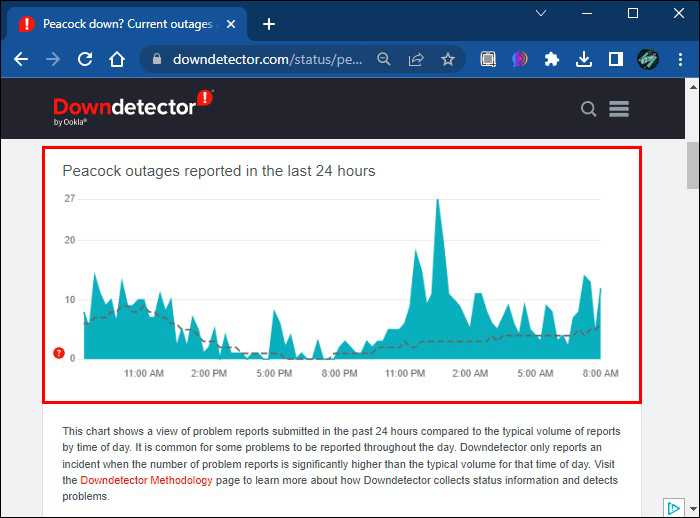Minimize the browser window

coord(587,13)
